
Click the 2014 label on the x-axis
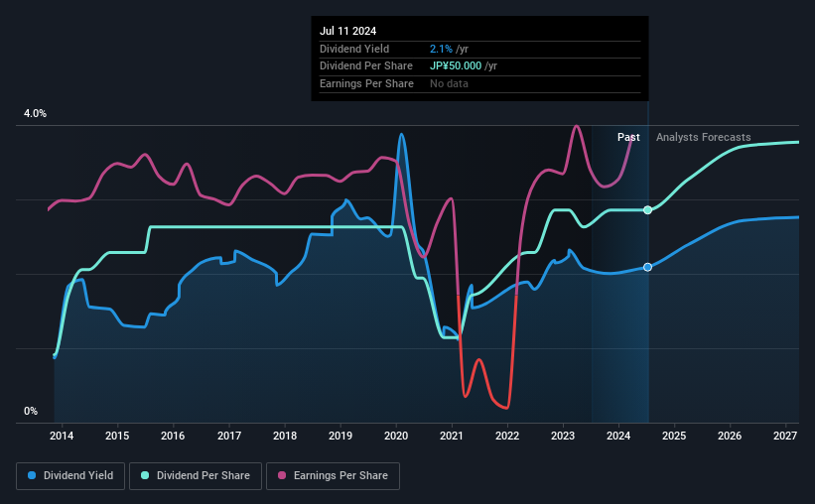click(x=62, y=436)
